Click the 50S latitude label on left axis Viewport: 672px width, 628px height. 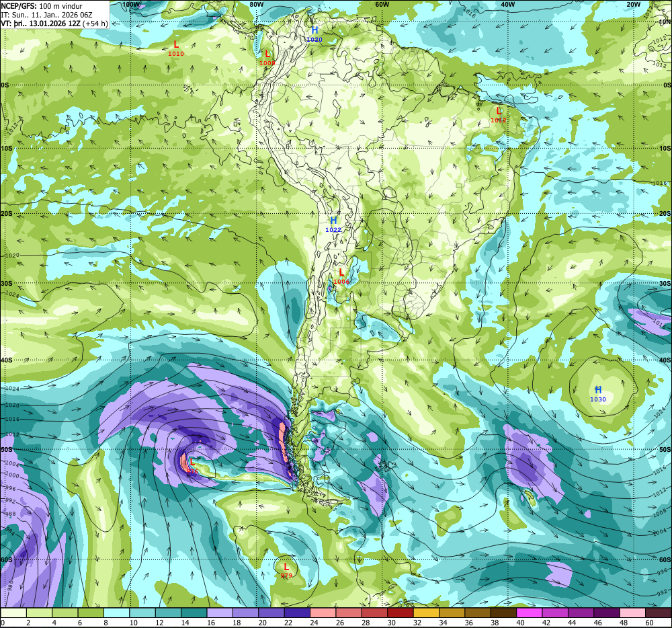point(7,449)
